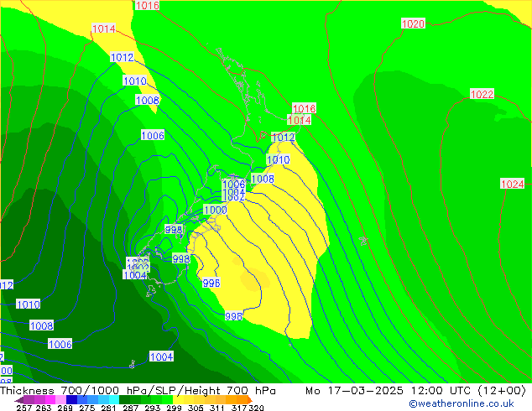Click the legend value 299

[174, 408]
